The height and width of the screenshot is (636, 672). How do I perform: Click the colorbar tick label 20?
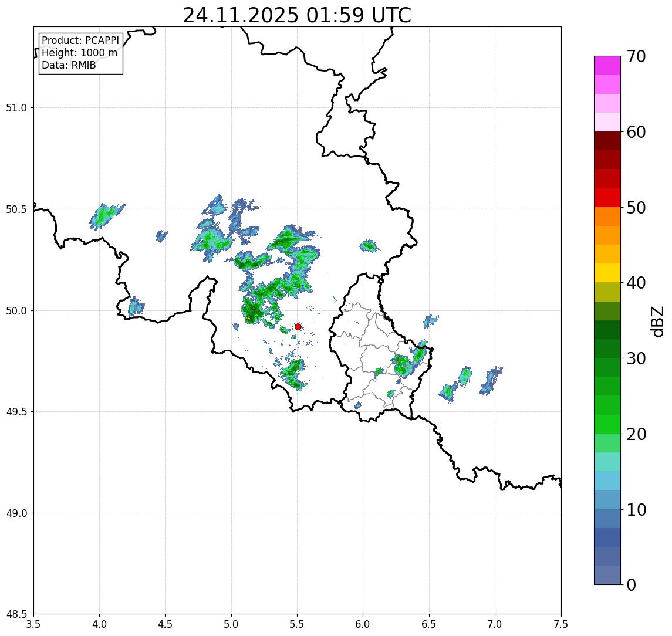[x=636, y=434]
